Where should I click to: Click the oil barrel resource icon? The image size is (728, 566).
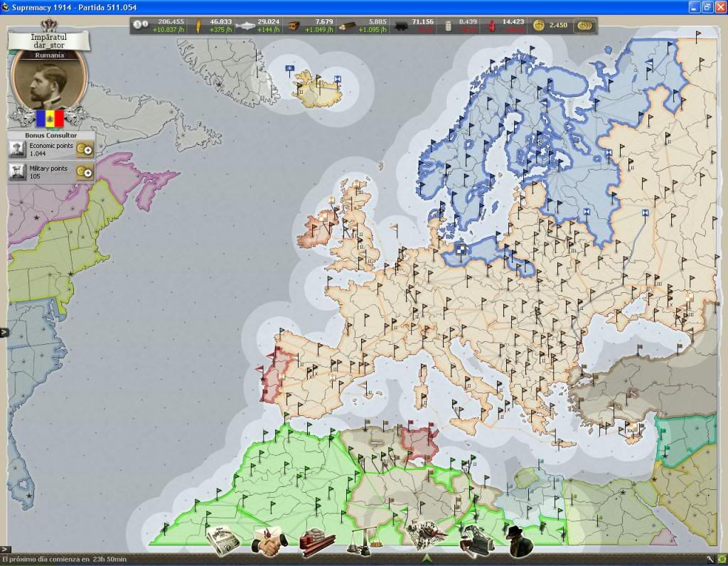click(x=448, y=26)
